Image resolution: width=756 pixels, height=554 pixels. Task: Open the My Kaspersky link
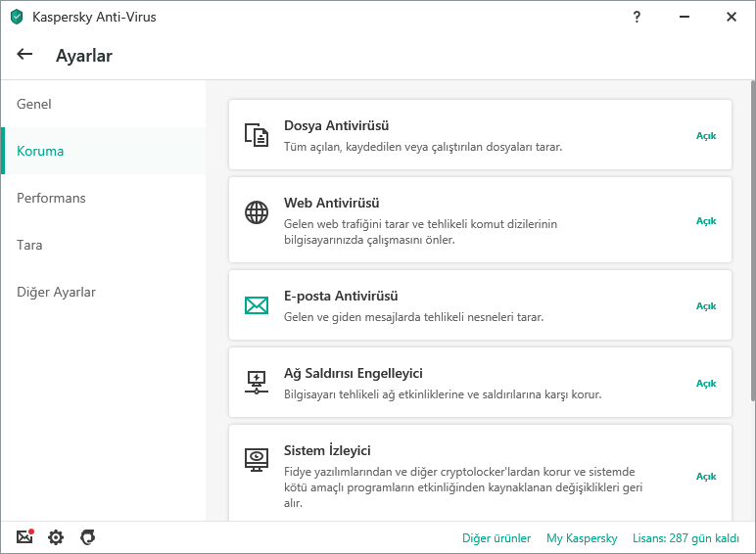(582, 538)
